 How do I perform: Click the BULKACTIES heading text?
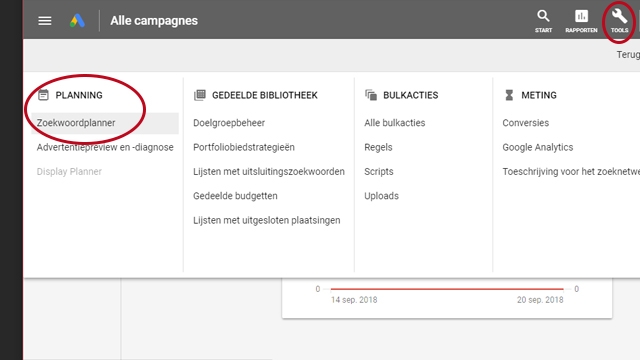[411, 95]
